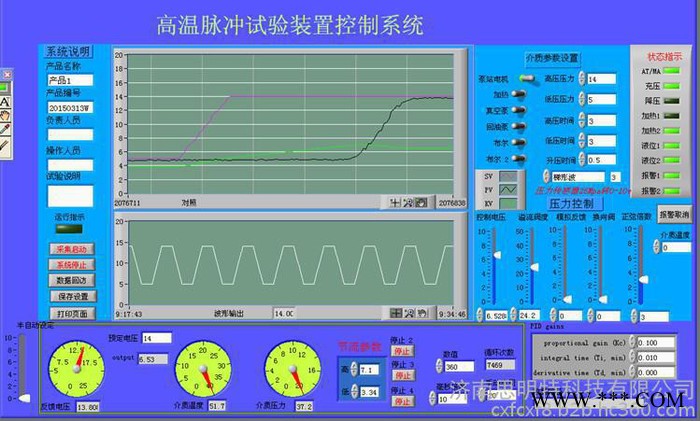Screen dimensions: 700x421
Task: Select the text 'A' tool in tools palette
Action: (5, 102)
